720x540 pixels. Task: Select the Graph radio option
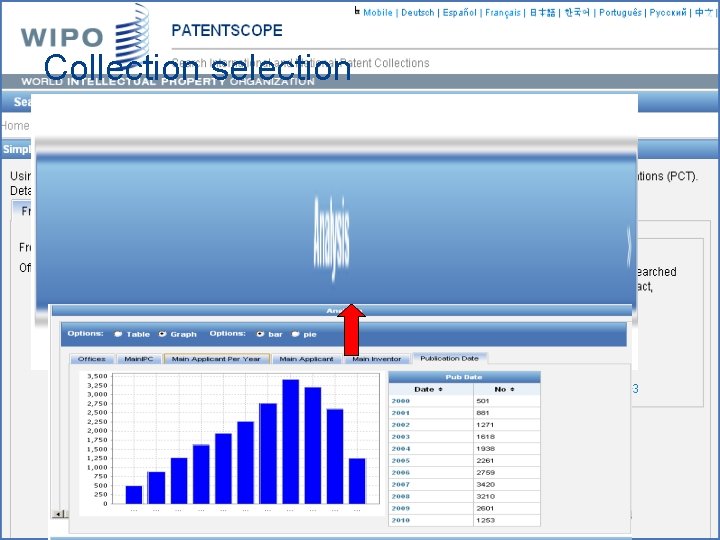[162, 334]
